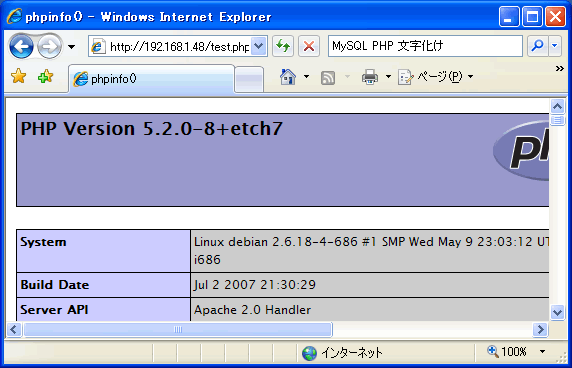The width and height of the screenshot is (572, 368).
Task: Print the page with printer icon
Action: 370,77
